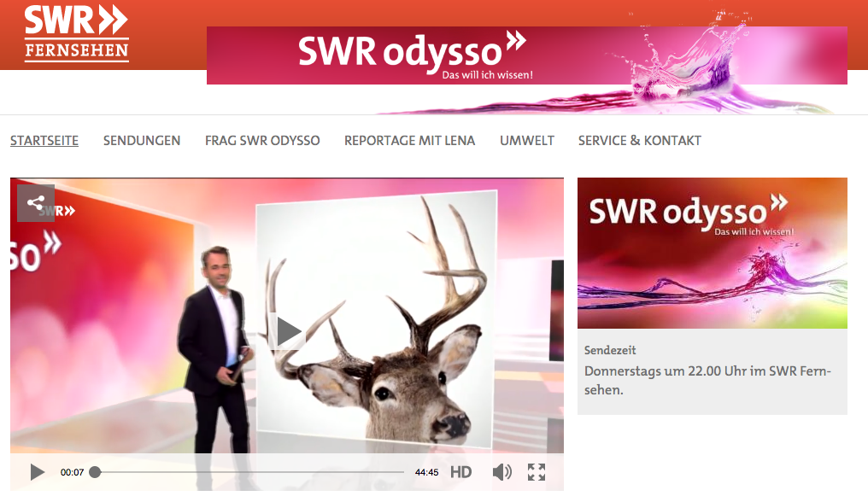868x496 pixels.
Task: Mute the video with the speaker icon
Action: pos(502,472)
